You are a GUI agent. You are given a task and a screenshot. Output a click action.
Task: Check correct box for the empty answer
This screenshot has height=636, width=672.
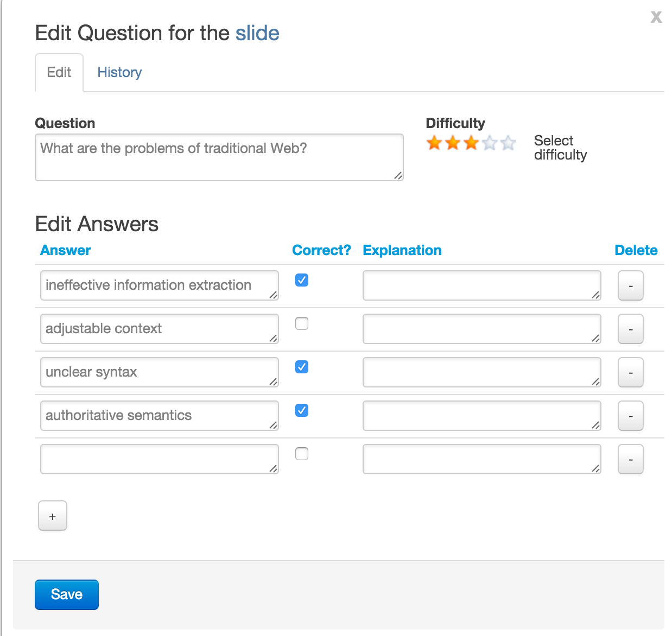pyautogui.click(x=302, y=454)
